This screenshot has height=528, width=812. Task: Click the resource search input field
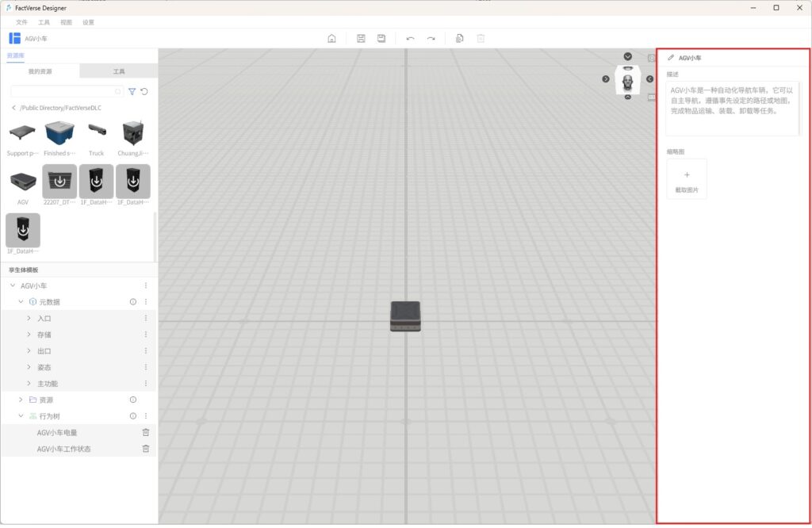[63, 92]
